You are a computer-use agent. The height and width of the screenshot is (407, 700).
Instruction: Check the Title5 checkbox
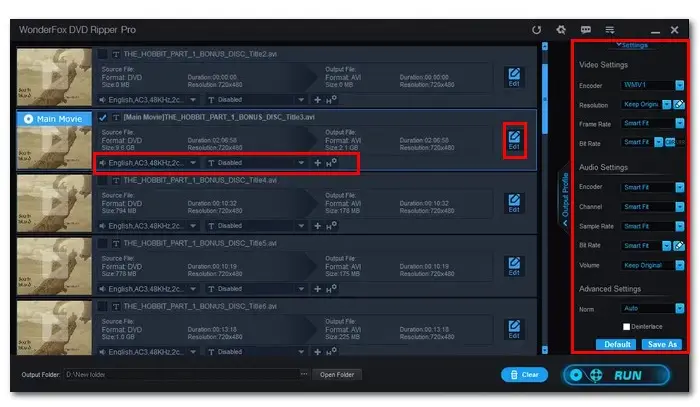[x=102, y=243]
